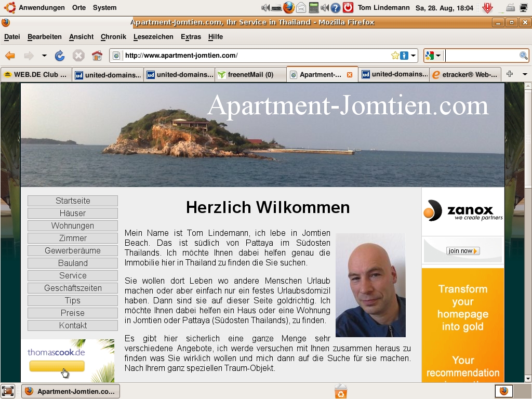Reload the current page
The image size is (532, 399).
click(x=60, y=56)
